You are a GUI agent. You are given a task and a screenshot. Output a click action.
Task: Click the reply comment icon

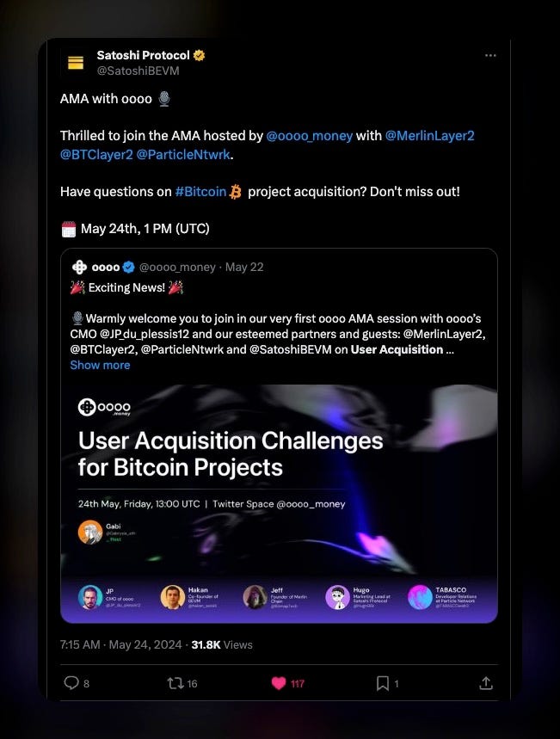71,683
